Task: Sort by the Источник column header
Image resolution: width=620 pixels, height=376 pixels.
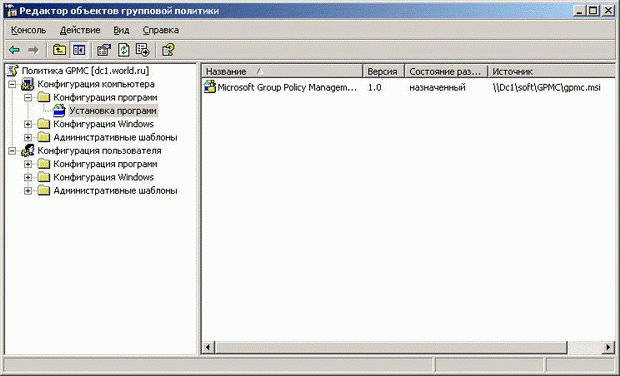Action: [552, 71]
